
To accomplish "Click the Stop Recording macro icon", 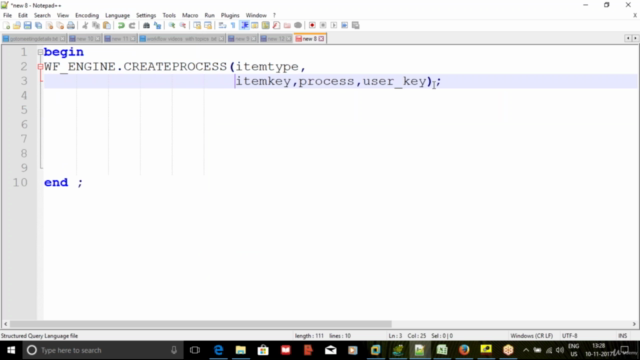I will [x=323, y=25].
